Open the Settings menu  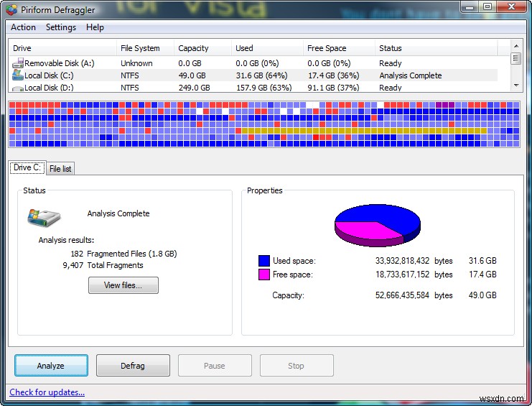[61, 27]
